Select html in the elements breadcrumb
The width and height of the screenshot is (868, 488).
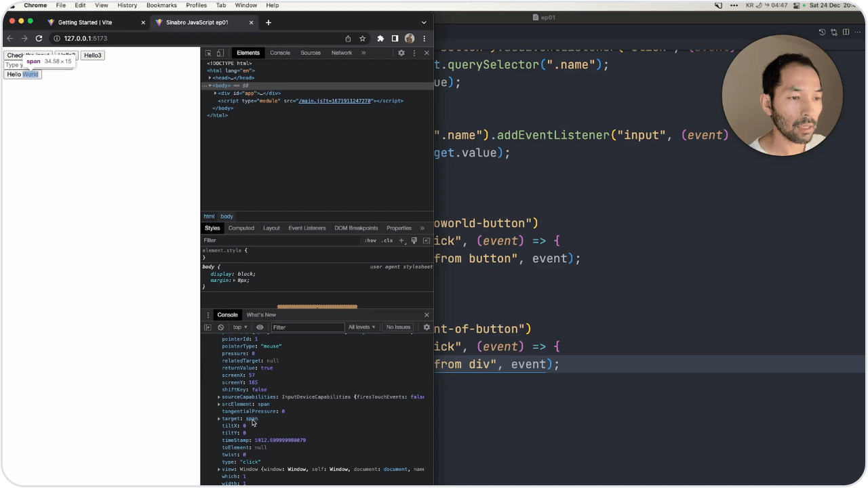point(209,216)
